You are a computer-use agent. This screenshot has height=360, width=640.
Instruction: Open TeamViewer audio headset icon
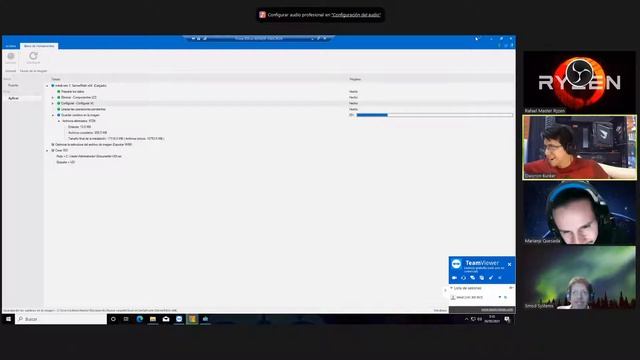464,278
